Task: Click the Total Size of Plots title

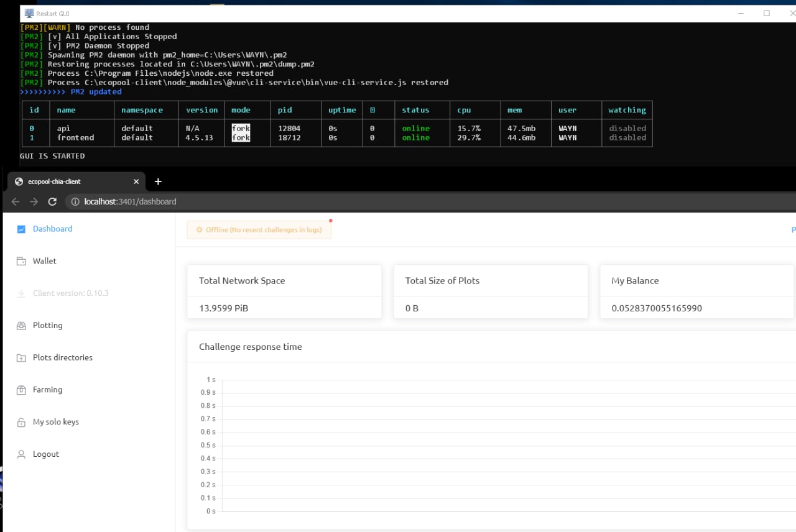Action: tap(442, 281)
